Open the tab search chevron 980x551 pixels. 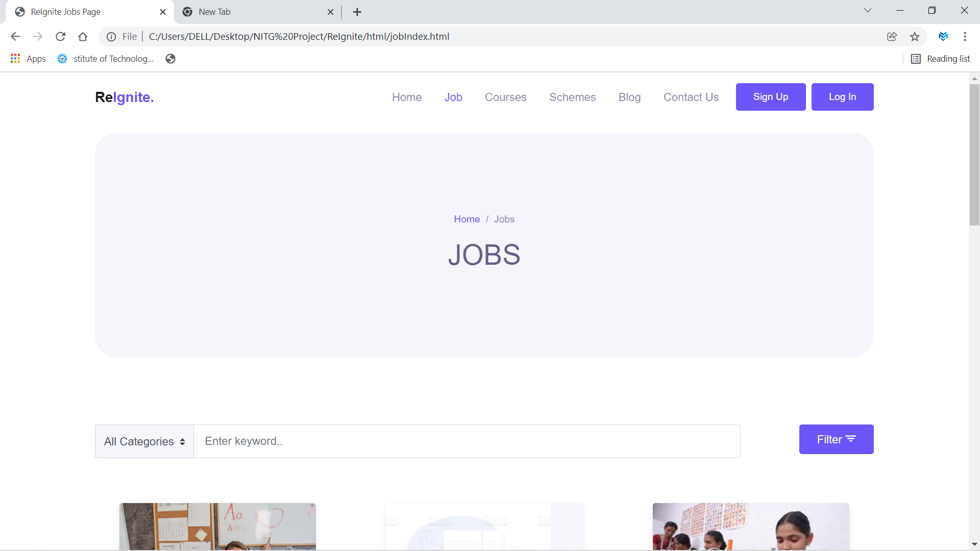click(868, 11)
